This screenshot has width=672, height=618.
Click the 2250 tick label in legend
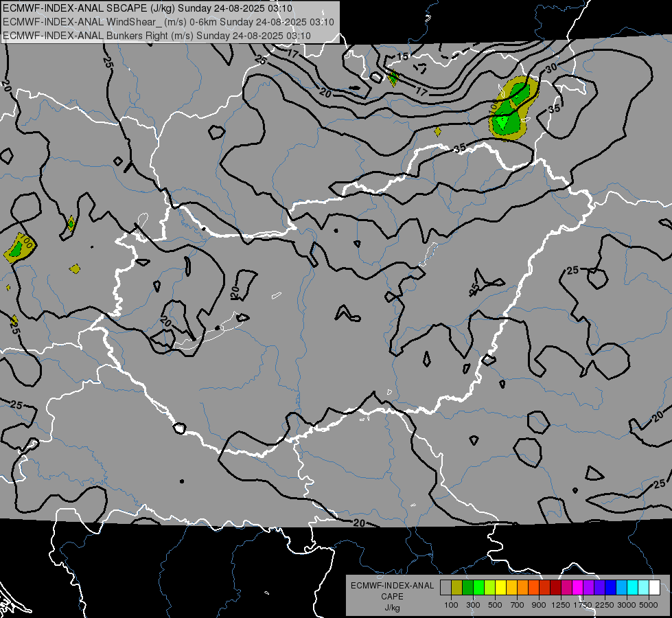point(605,605)
